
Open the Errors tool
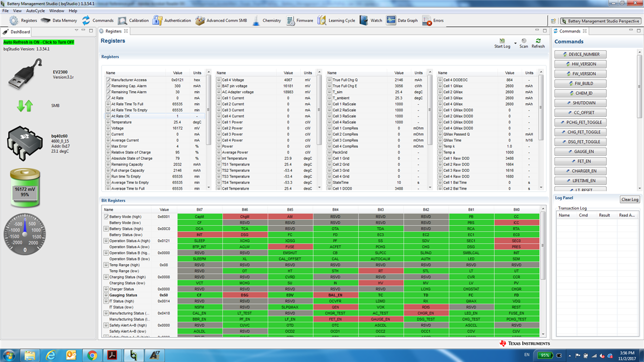pyautogui.click(x=433, y=20)
